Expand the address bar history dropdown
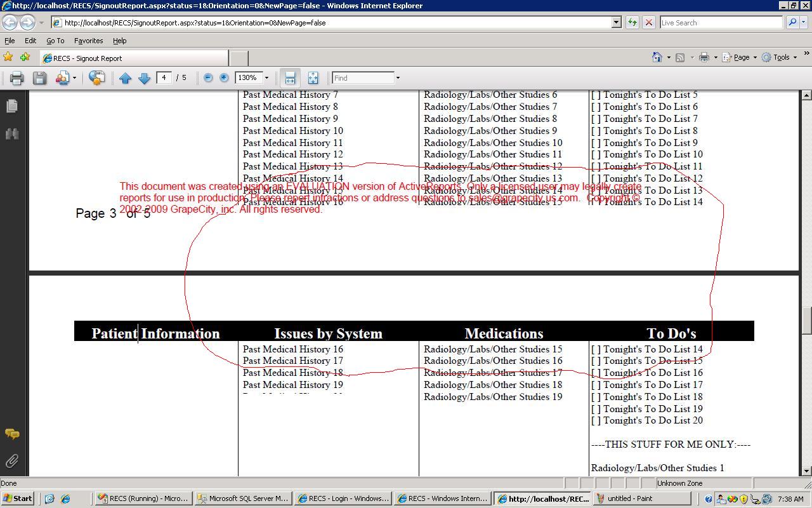 [x=615, y=22]
